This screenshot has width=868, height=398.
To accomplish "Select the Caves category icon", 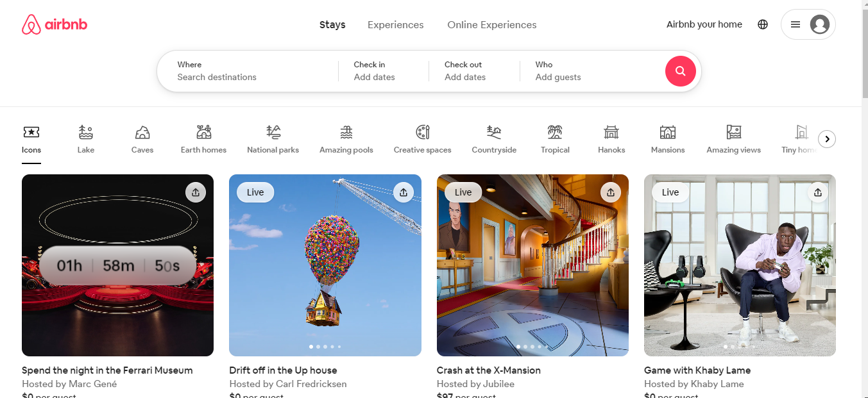I will (x=142, y=132).
